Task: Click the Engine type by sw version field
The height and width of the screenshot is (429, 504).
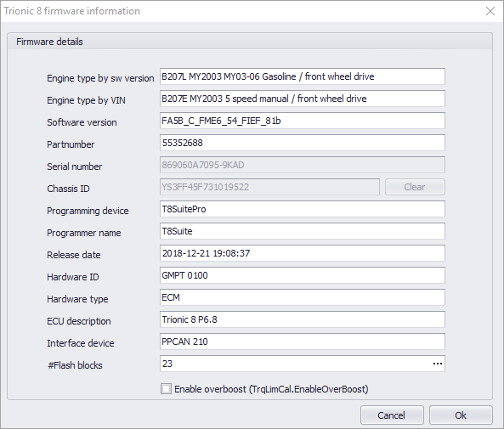Action: tap(303, 76)
